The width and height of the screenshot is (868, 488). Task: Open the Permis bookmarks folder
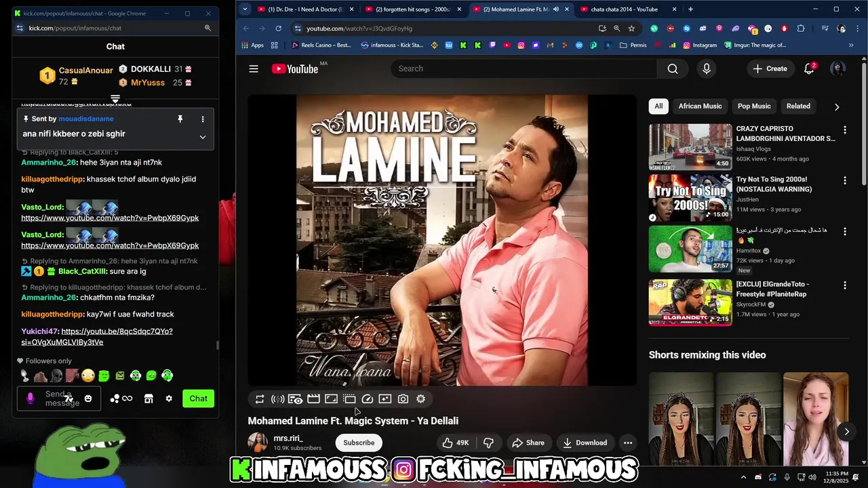[633, 45]
